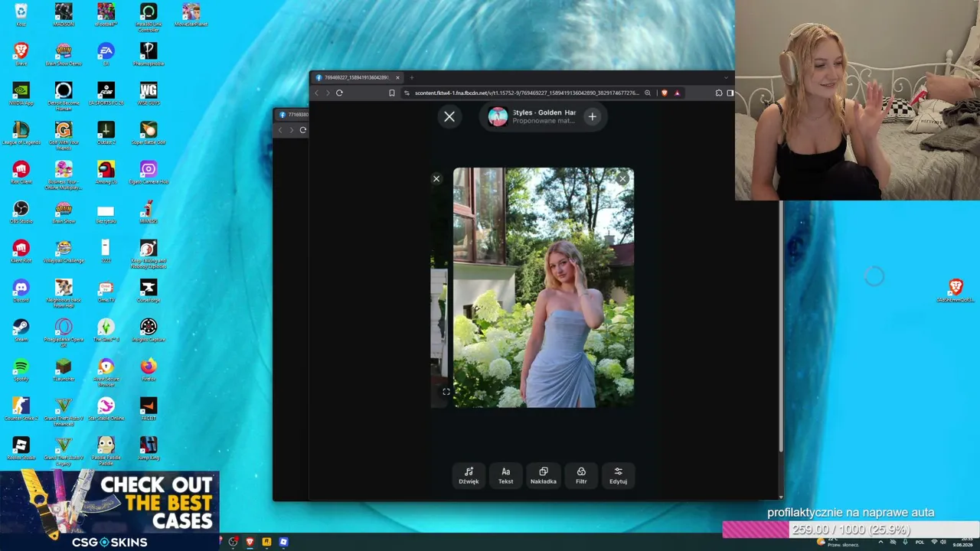980x551 pixels.
Task: Open Spotify desktop shortcut
Action: [x=21, y=370]
